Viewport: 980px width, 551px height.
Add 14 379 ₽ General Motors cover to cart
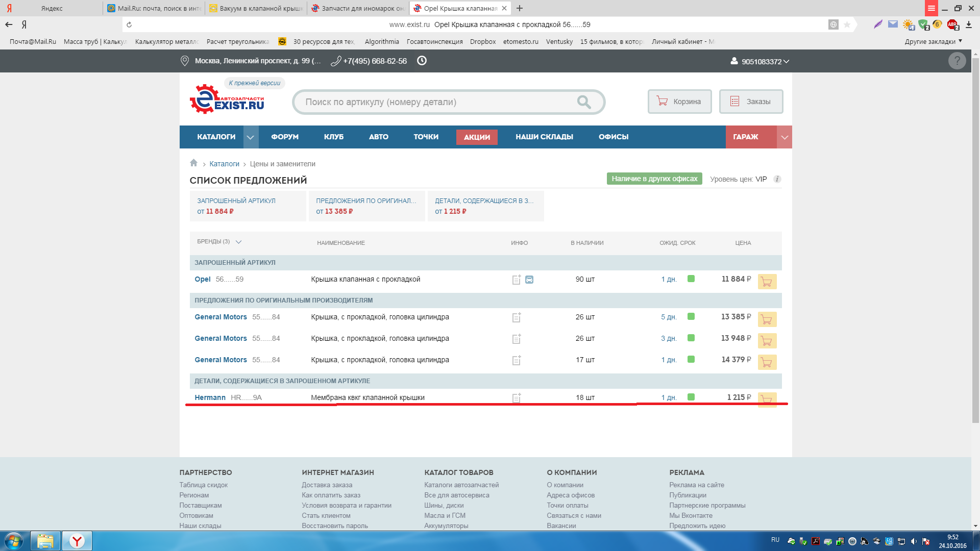(x=767, y=362)
